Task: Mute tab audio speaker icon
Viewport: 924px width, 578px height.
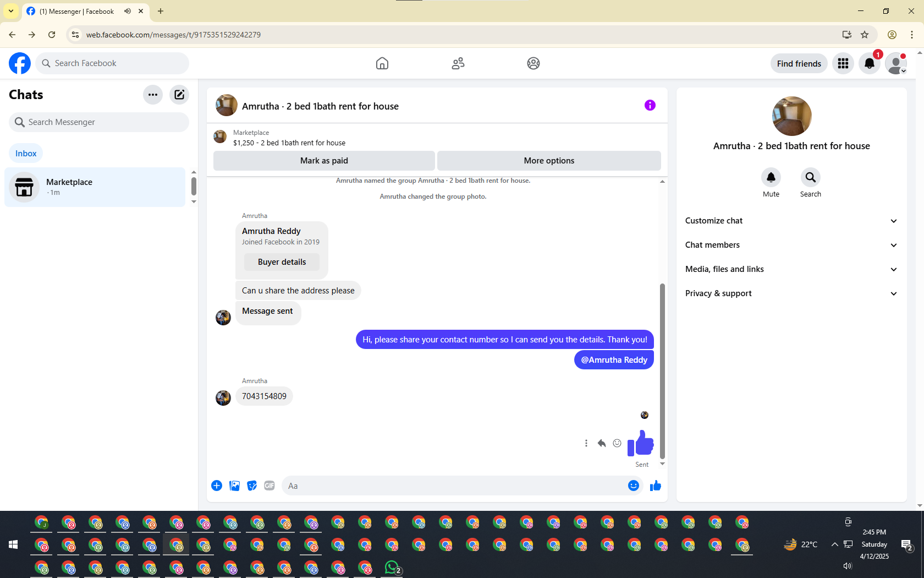Action: 128,11
